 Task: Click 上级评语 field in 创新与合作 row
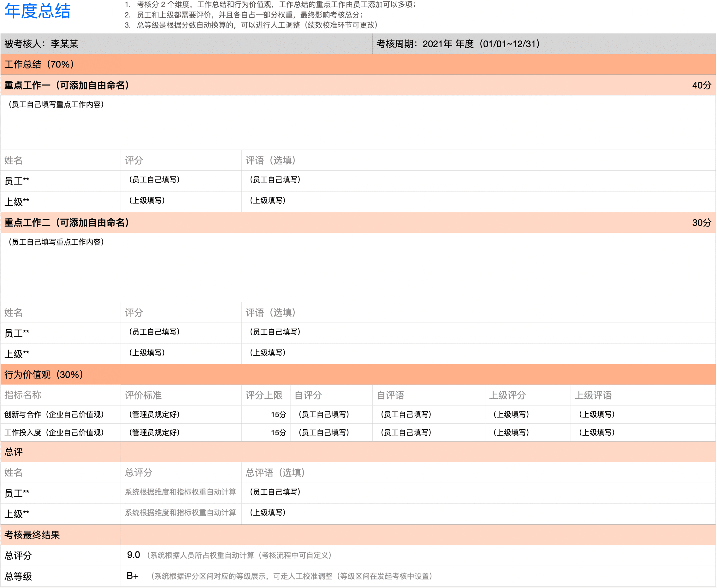point(643,414)
